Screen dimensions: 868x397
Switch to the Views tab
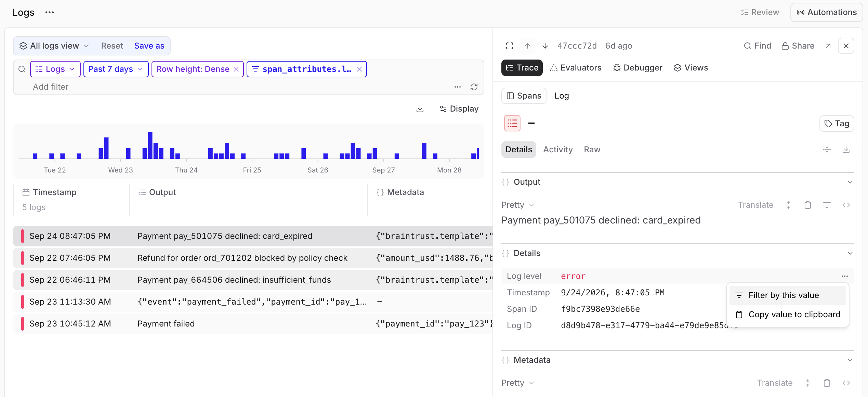point(691,68)
